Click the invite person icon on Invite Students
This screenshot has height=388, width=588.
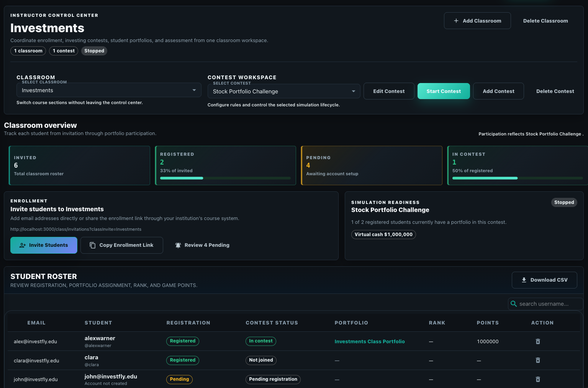click(x=23, y=245)
